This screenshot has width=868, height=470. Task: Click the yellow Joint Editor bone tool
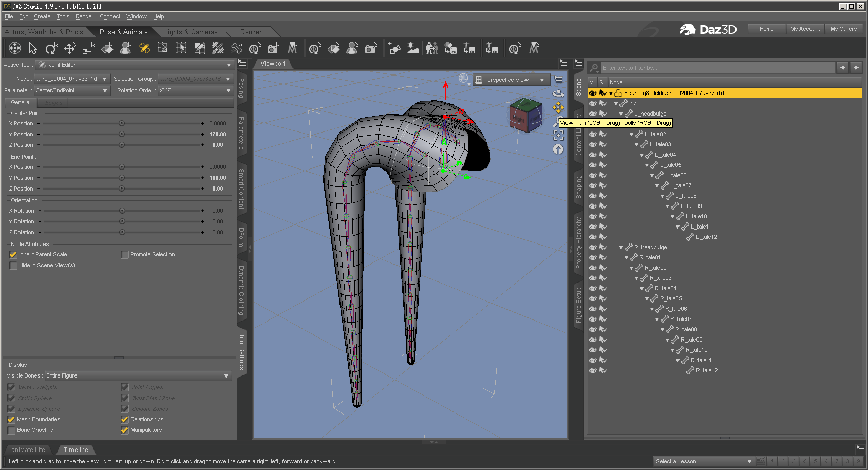pos(144,48)
